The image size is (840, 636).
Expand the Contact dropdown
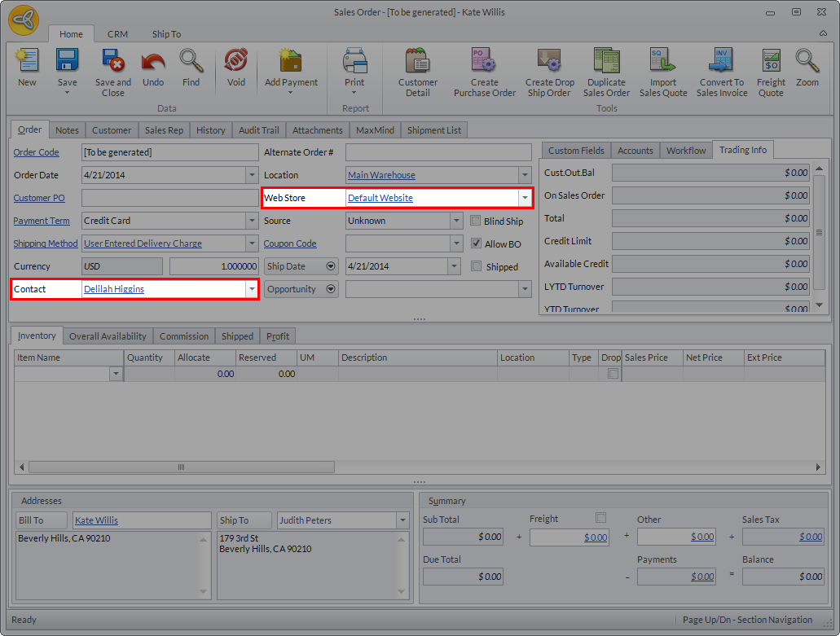[250, 289]
